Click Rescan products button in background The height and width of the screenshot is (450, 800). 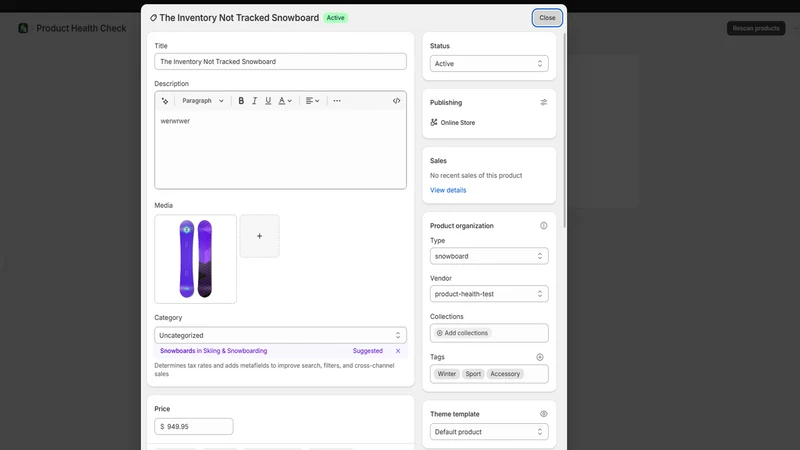pyautogui.click(x=756, y=28)
